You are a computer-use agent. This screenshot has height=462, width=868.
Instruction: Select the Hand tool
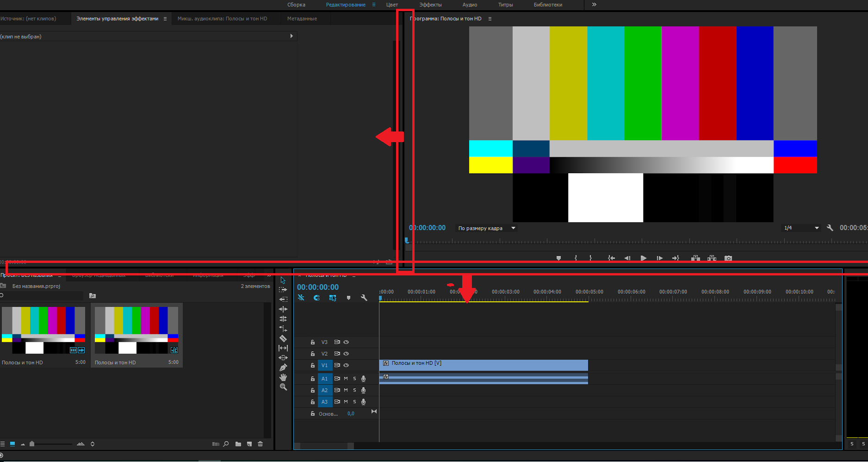283,377
